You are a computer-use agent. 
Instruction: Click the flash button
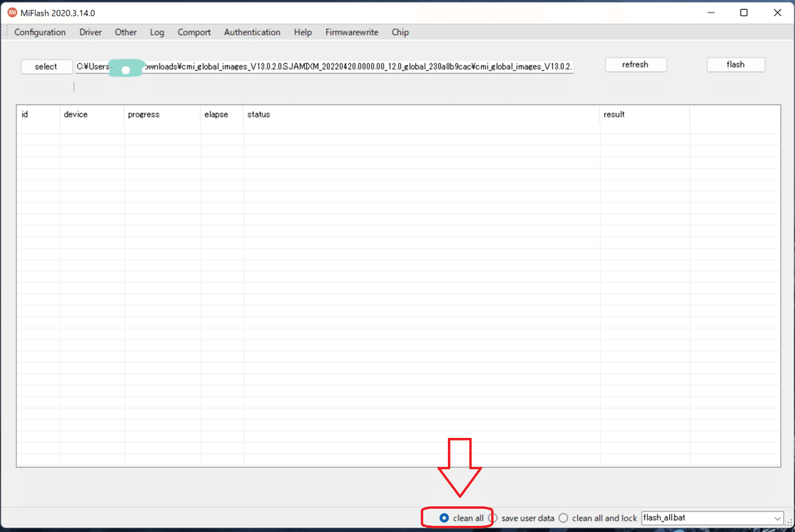click(x=735, y=64)
